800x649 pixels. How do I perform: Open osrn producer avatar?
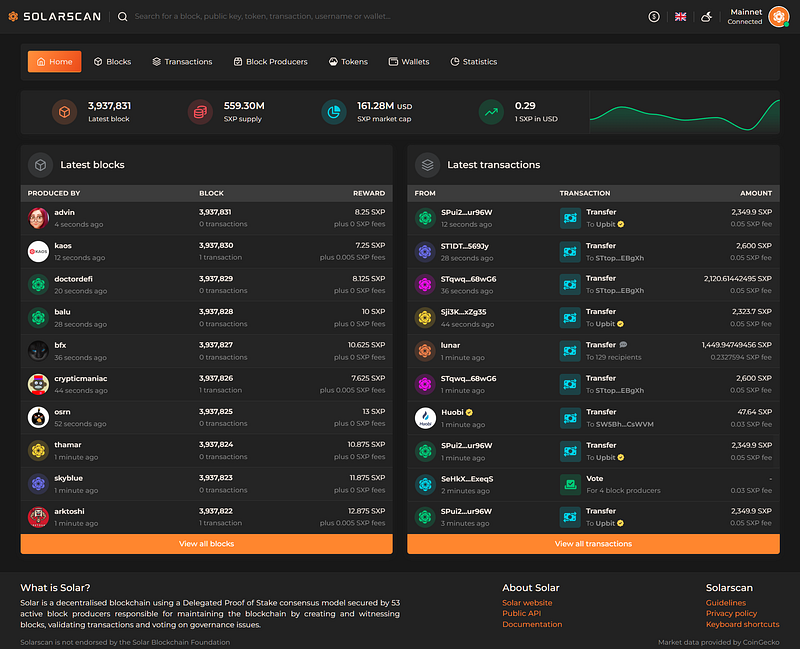[x=38, y=417]
